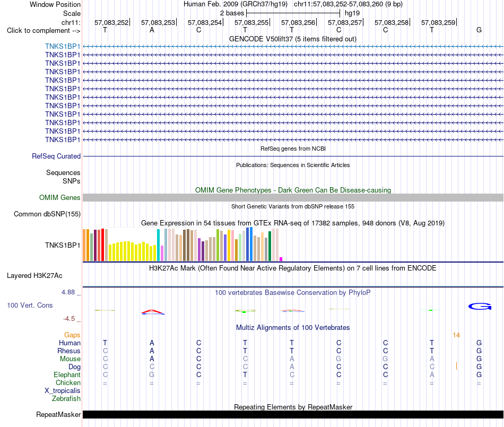
Task: Click the black RepeatMasker item bar
Action: click(293, 414)
